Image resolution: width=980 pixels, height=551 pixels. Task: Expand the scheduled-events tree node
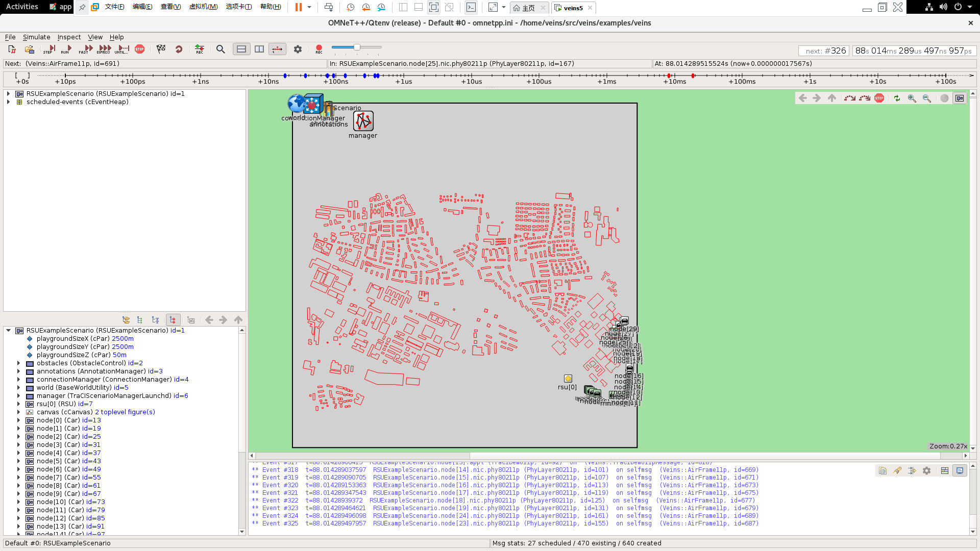(x=8, y=102)
